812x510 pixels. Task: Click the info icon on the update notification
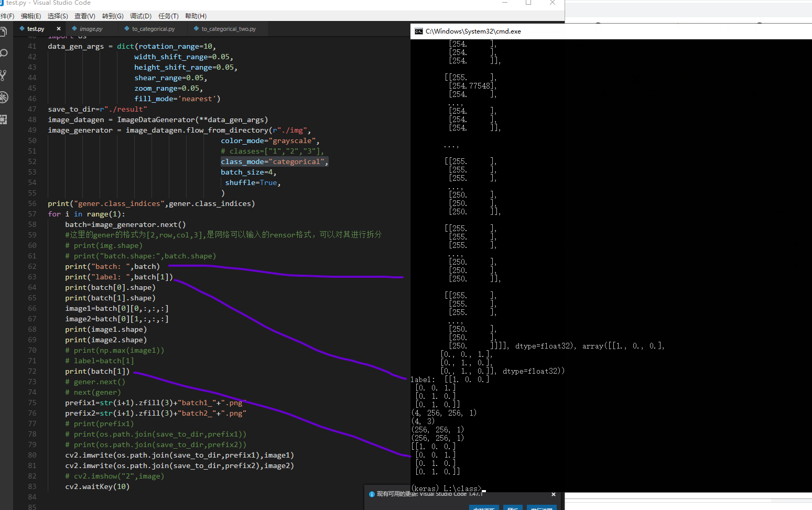[x=372, y=494]
